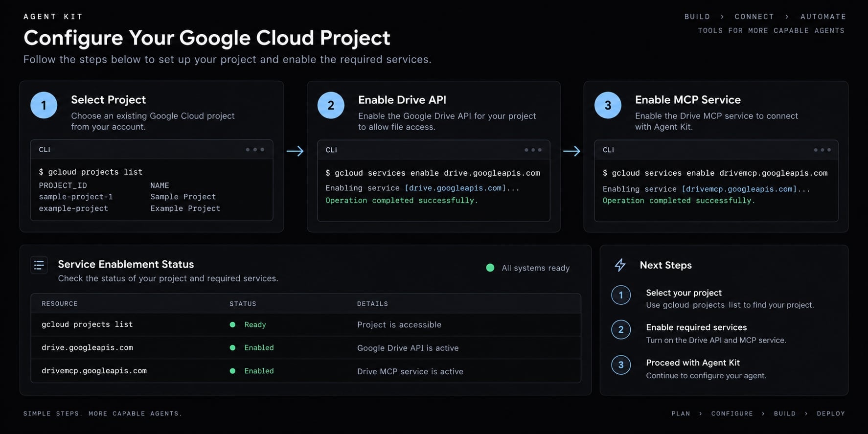Click 'Project is accessible' detail
Viewport: 868px width, 434px height.
(x=399, y=325)
